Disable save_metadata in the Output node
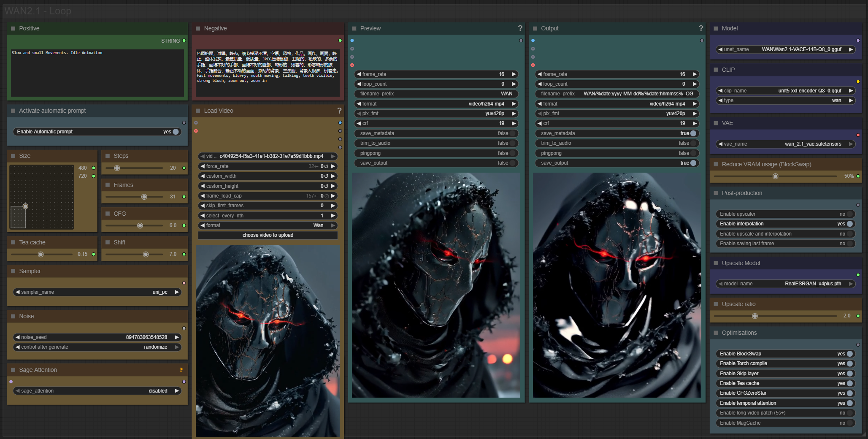The image size is (868, 439). (693, 133)
